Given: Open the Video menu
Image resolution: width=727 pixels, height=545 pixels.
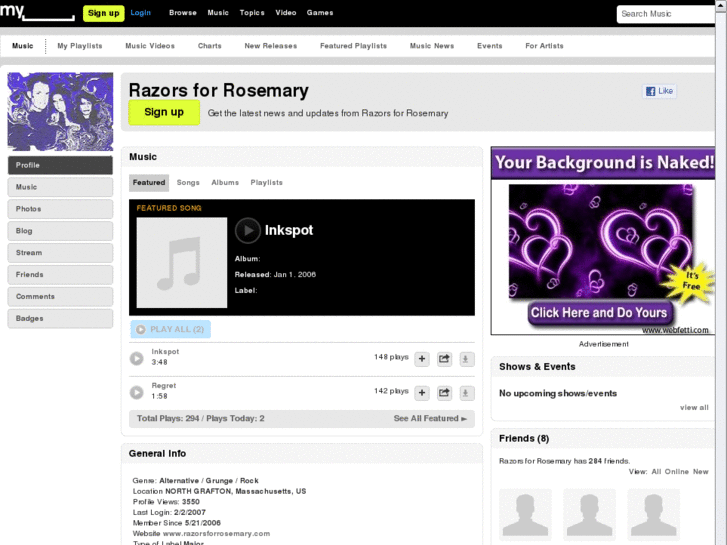Looking at the screenshot, I should point(286,13).
